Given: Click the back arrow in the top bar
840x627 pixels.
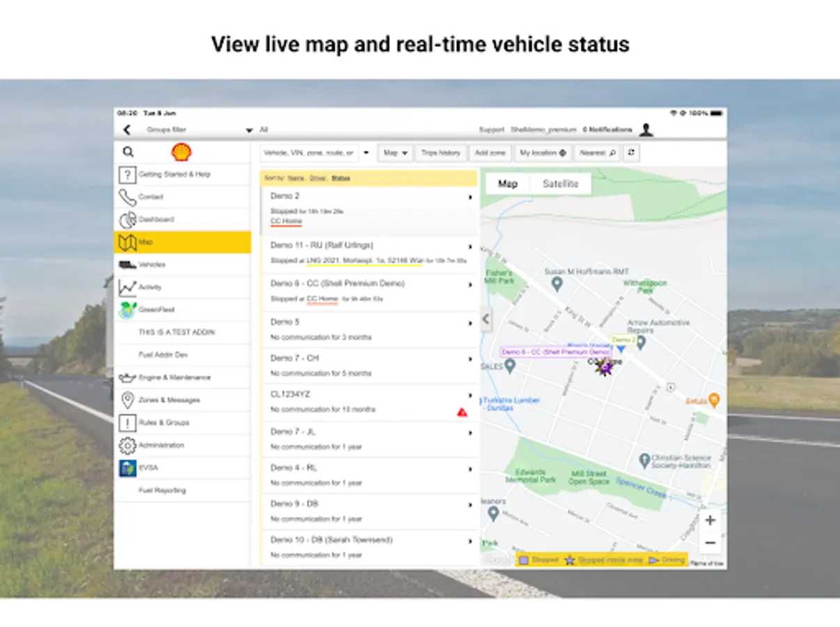Looking at the screenshot, I should click(127, 130).
